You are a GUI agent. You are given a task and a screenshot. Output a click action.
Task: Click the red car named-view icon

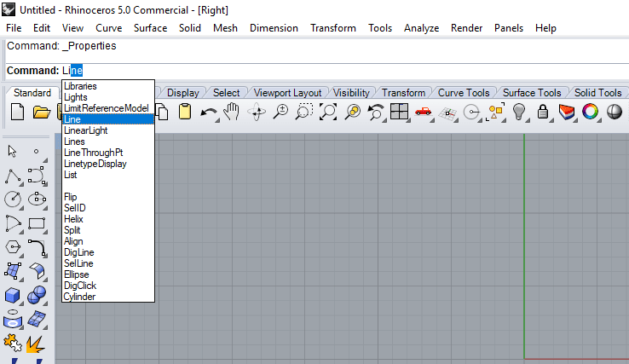[424, 112]
